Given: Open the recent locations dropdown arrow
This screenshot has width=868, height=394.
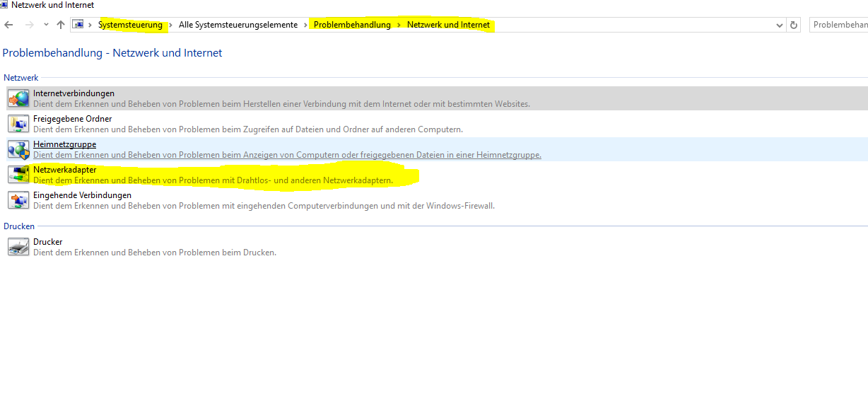Looking at the screenshot, I should pyautogui.click(x=46, y=25).
